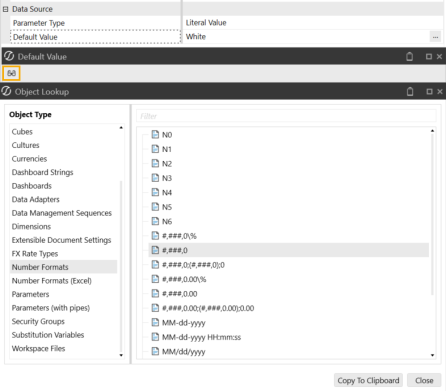Click the clipboard icon in Default Value bar
Image resolution: width=446 pixels, height=391 pixels.
click(x=409, y=57)
